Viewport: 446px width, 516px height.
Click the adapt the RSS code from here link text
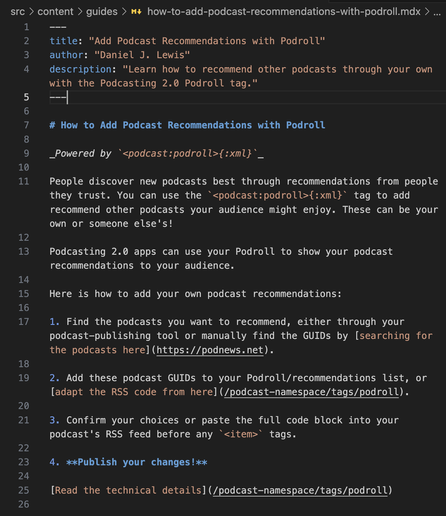click(x=133, y=392)
